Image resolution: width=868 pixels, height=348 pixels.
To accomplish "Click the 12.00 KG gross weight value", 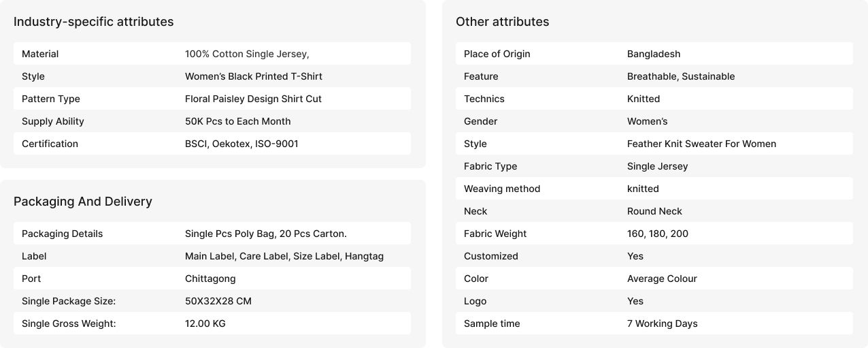I will [205, 323].
